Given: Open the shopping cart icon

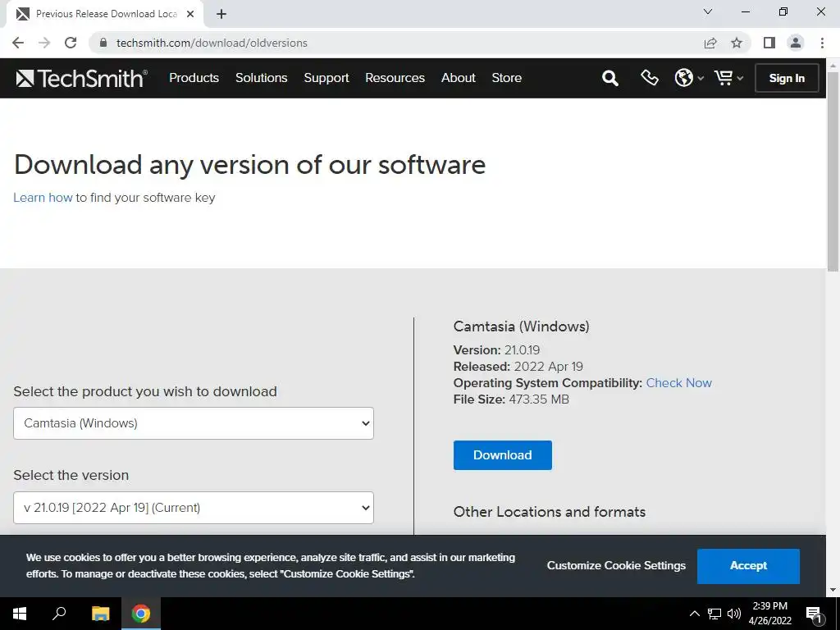Looking at the screenshot, I should [728, 78].
